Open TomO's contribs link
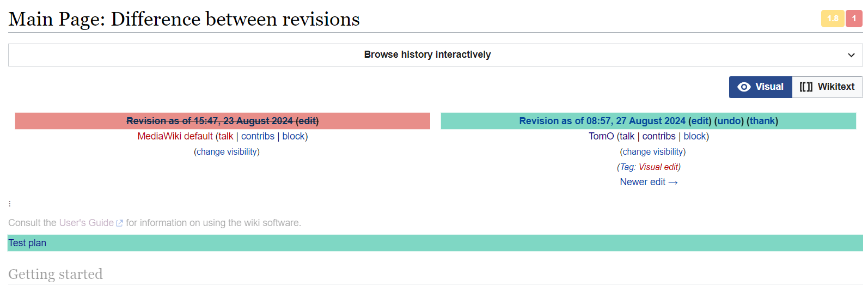The image size is (868, 292). click(658, 136)
